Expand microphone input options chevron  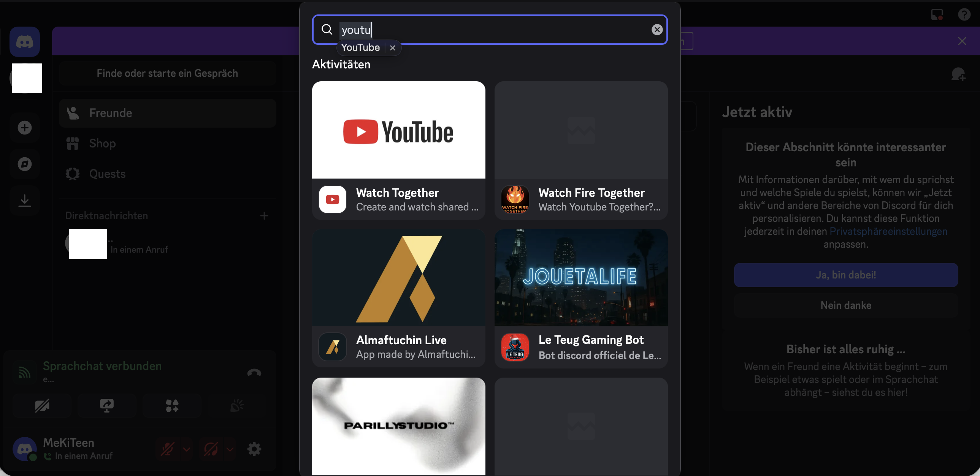[x=186, y=449]
